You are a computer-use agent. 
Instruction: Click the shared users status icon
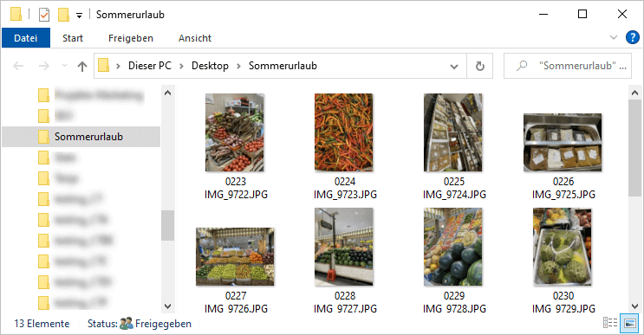(x=127, y=324)
